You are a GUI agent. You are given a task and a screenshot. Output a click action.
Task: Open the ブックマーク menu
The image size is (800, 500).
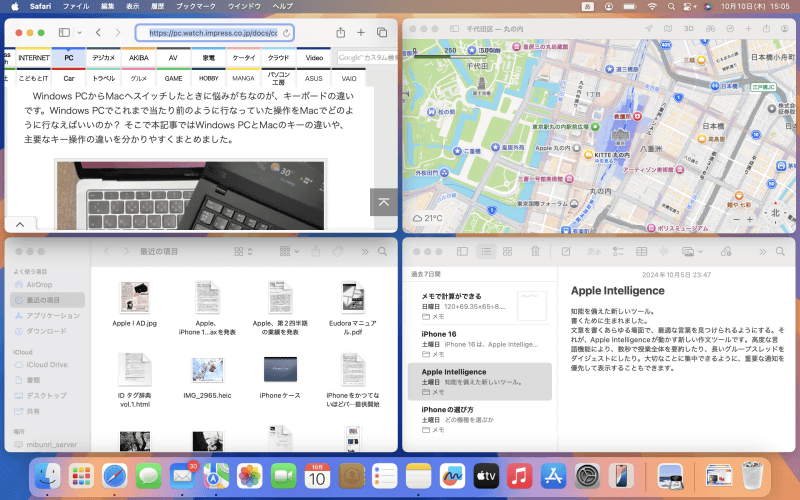tap(196, 6)
